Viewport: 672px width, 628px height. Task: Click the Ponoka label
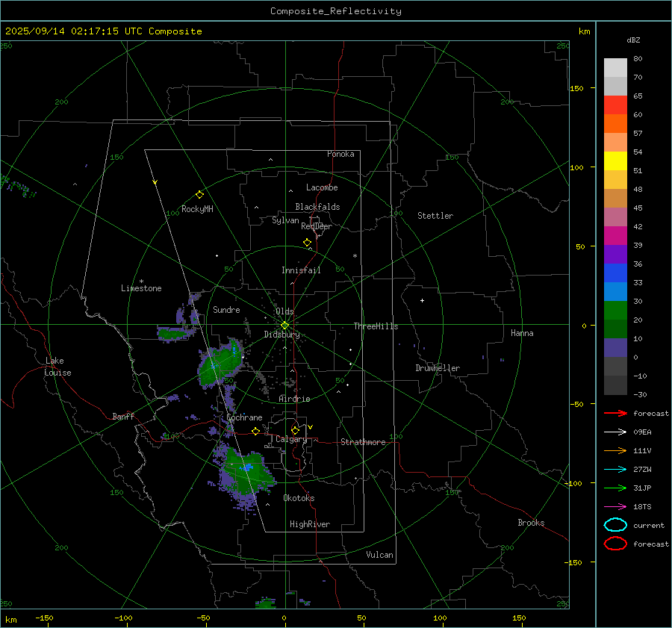pyautogui.click(x=340, y=154)
